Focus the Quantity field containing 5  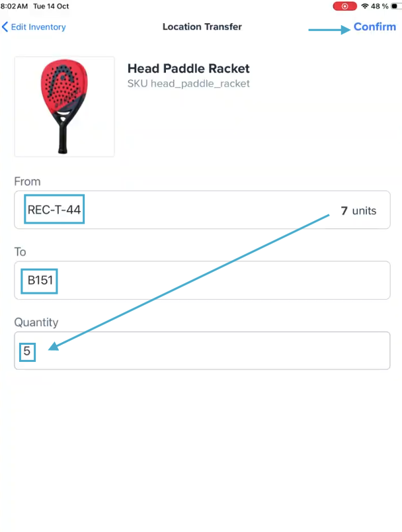202,351
